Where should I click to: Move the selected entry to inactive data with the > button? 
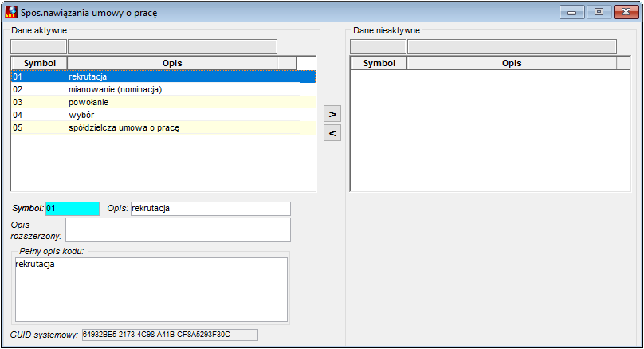point(332,114)
